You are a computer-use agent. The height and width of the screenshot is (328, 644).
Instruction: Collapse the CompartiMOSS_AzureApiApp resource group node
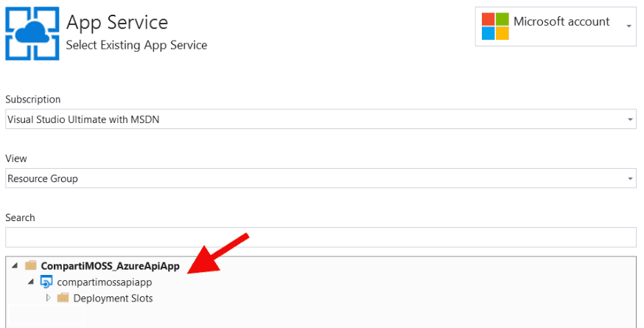(x=15, y=265)
